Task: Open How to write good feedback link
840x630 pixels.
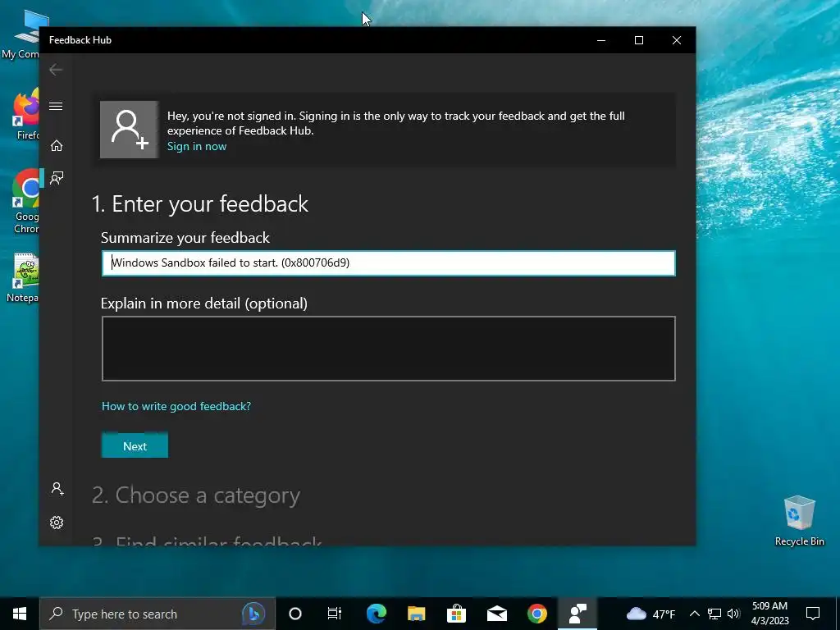Action: tap(176, 406)
